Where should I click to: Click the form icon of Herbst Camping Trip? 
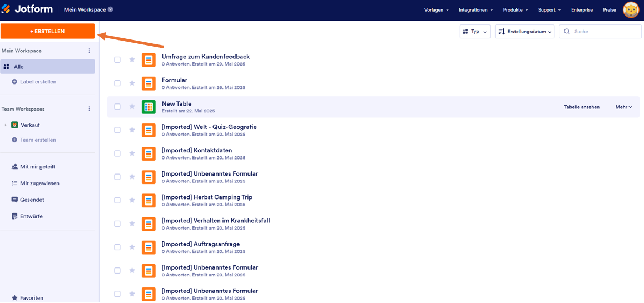coord(148,200)
